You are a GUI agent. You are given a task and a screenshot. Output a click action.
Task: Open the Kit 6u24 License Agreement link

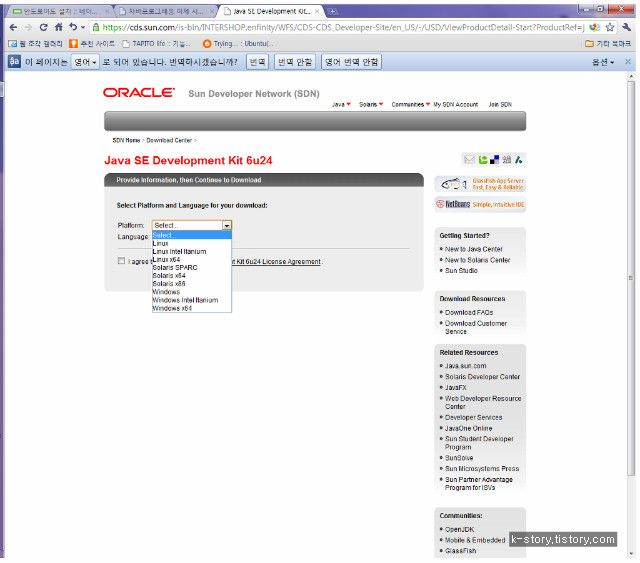(x=276, y=261)
